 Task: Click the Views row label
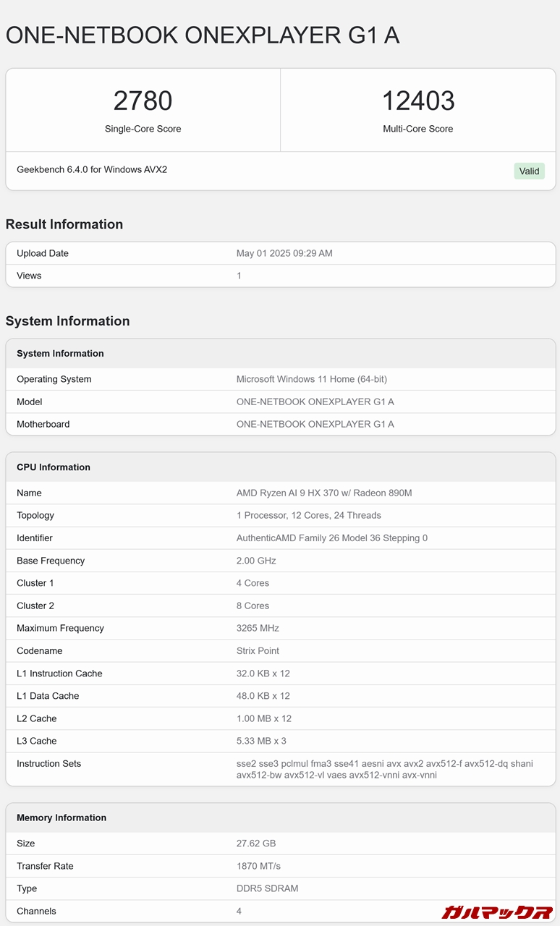(29, 276)
